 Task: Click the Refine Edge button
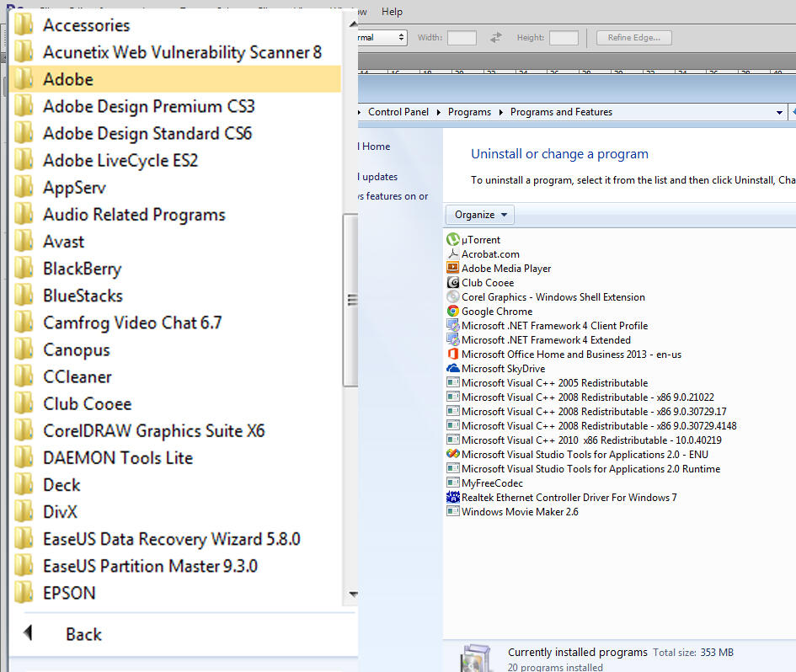(x=634, y=38)
